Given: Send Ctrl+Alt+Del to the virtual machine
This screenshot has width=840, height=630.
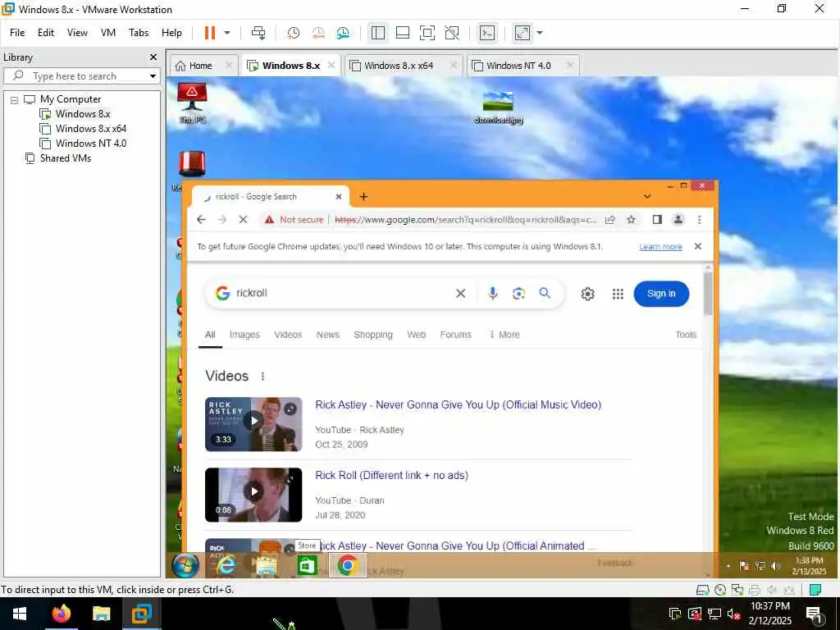Looking at the screenshot, I should coord(258,33).
